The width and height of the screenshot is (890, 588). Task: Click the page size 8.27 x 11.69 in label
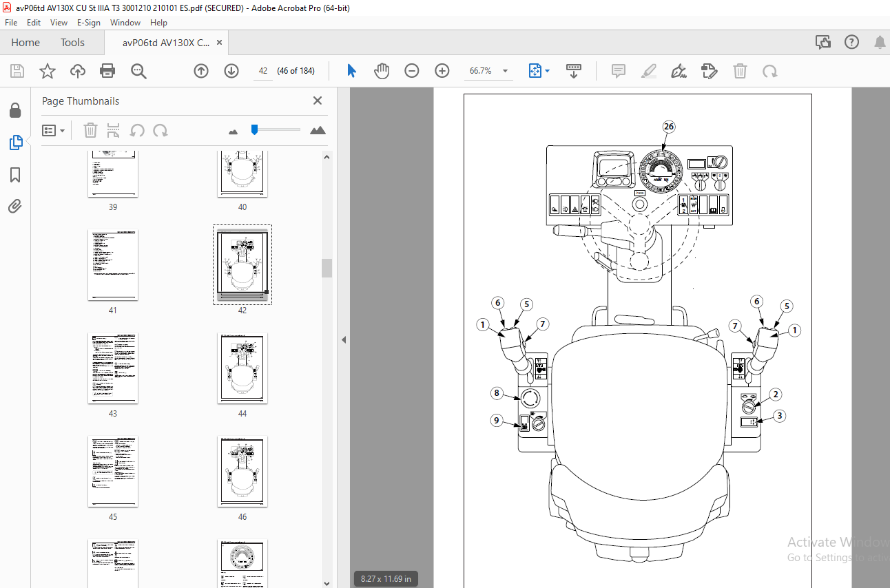[x=386, y=579]
